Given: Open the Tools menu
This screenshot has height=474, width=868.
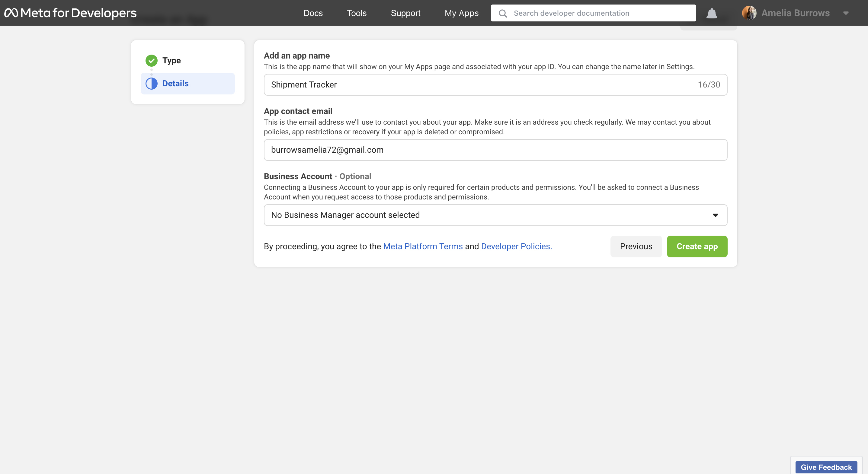Looking at the screenshot, I should pyautogui.click(x=356, y=13).
